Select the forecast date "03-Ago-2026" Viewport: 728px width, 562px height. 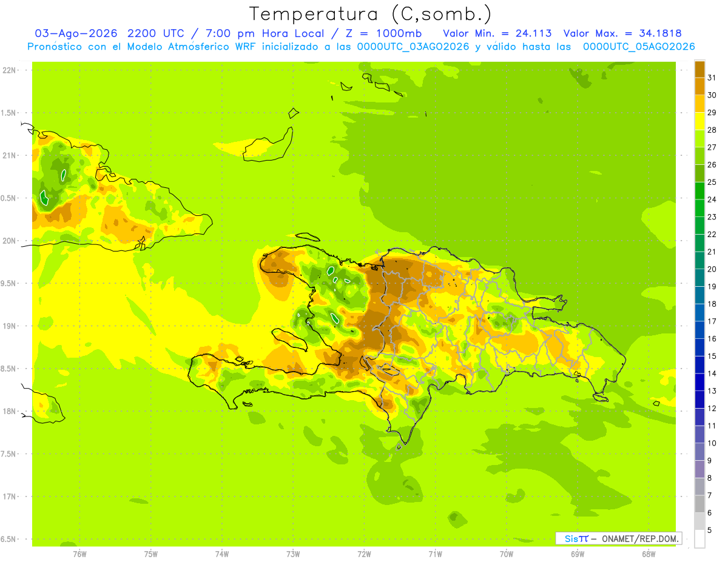[x=77, y=33]
